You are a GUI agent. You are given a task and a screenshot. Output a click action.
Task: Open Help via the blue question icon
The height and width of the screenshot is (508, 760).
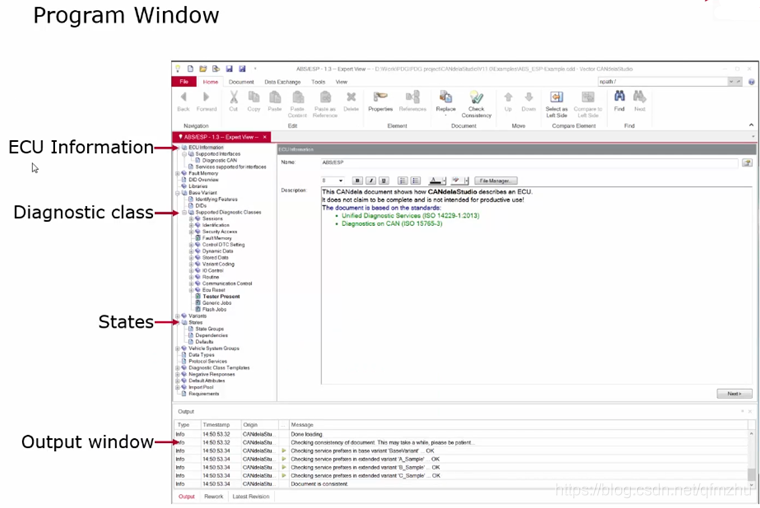click(752, 82)
